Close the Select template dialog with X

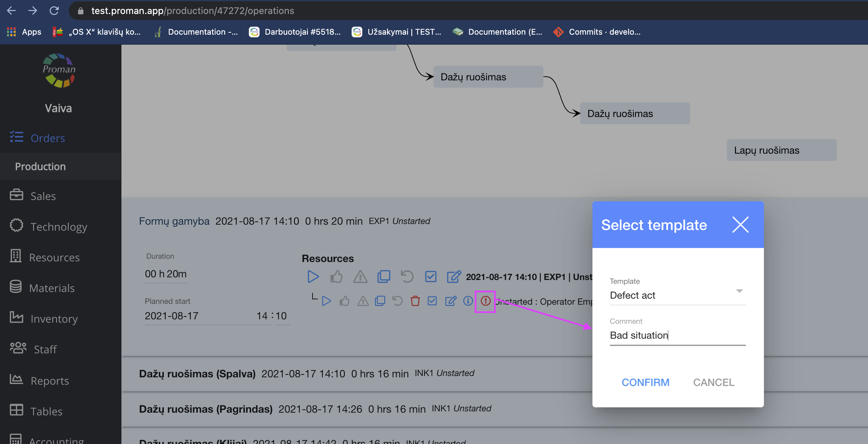tap(740, 225)
